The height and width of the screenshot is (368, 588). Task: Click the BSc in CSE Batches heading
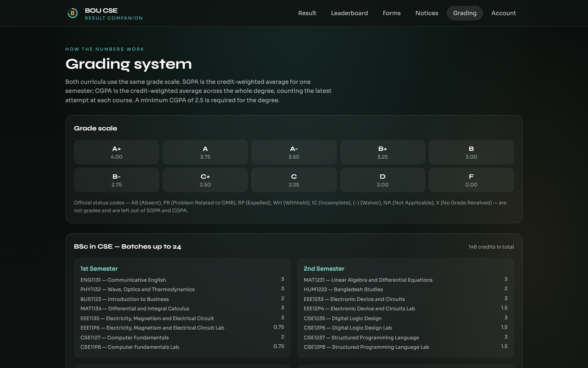point(127,247)
